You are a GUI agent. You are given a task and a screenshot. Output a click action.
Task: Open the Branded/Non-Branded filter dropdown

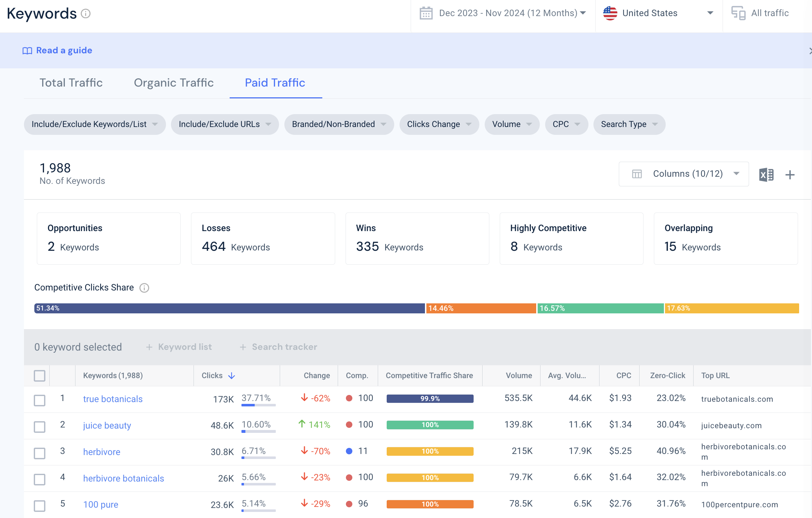(339, 124)
